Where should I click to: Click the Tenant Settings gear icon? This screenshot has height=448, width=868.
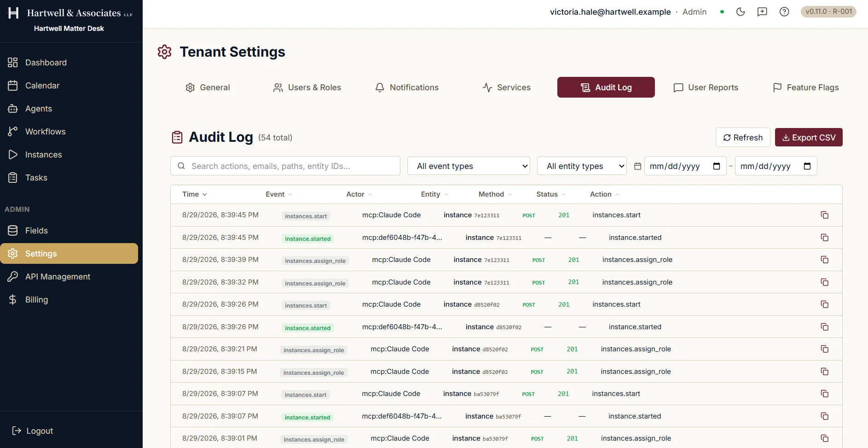click(164, 52)
